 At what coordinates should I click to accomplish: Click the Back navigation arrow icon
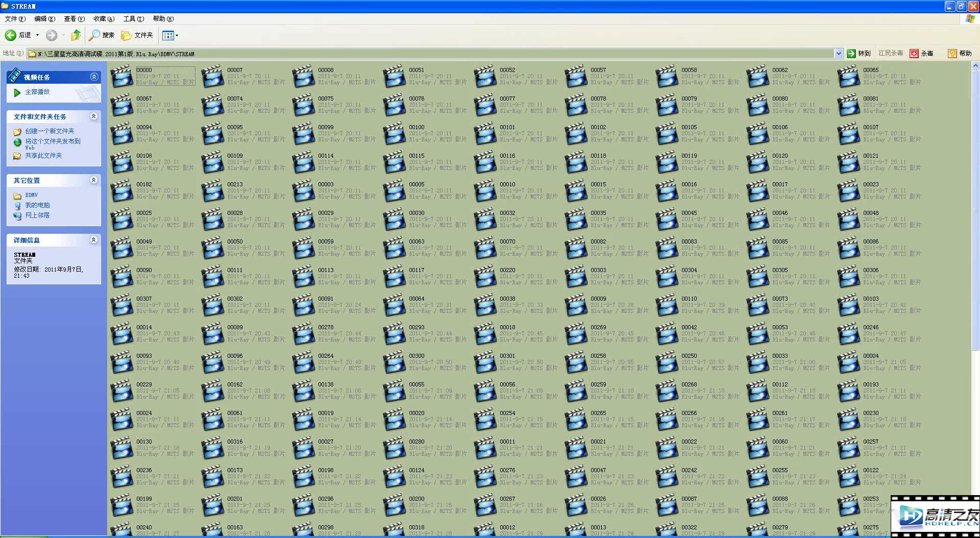11,35
